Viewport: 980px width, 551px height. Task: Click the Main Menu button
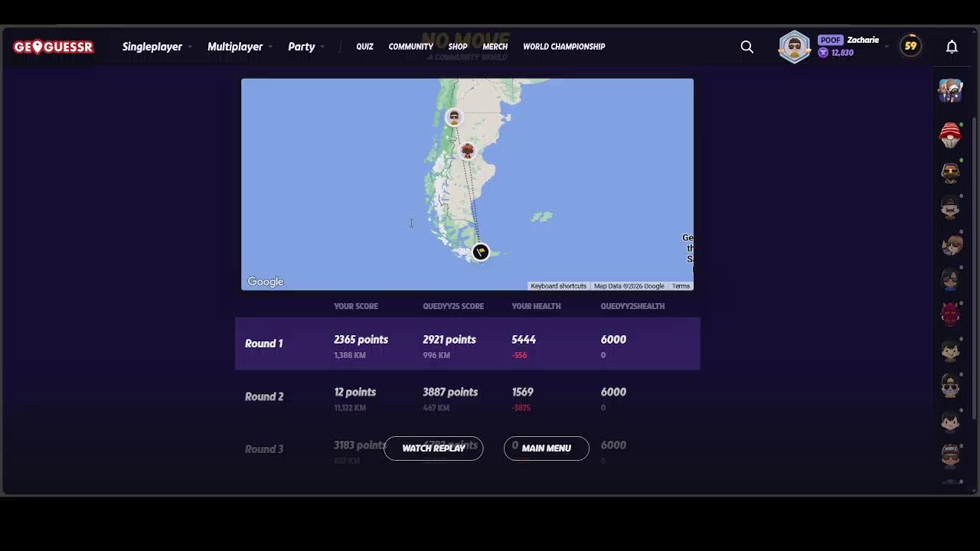click(546, 448)
